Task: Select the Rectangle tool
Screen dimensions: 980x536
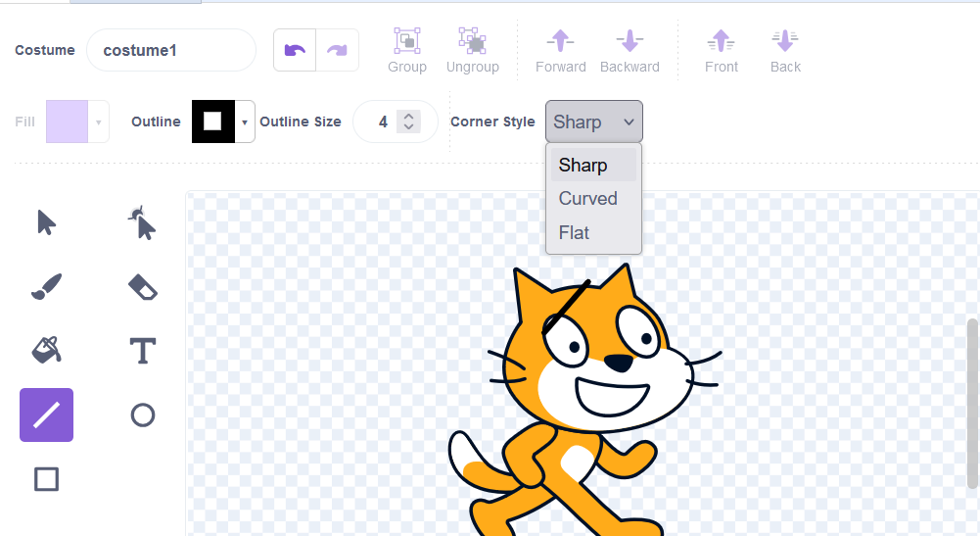Action: 46,479
